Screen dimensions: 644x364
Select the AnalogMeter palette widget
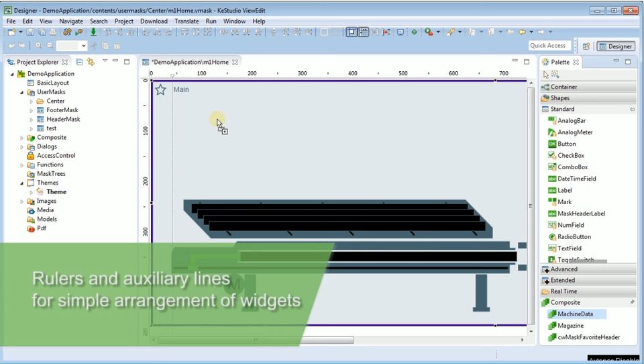(x=570, y=132)
